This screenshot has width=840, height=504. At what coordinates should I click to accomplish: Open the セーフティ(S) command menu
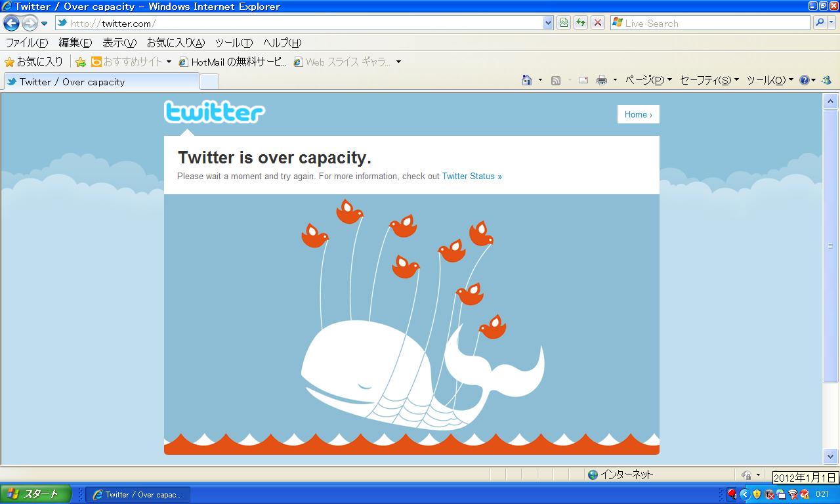click(709, 80)
